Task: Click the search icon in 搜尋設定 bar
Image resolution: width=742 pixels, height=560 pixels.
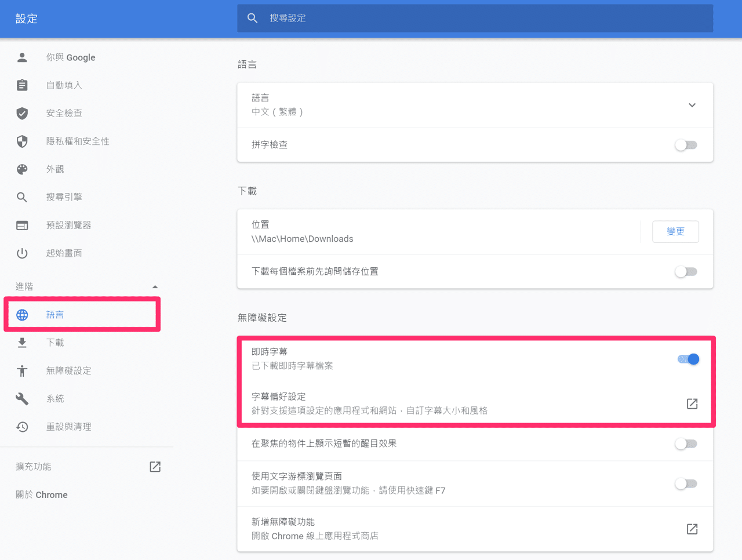Action: click(x=252, y=18)
